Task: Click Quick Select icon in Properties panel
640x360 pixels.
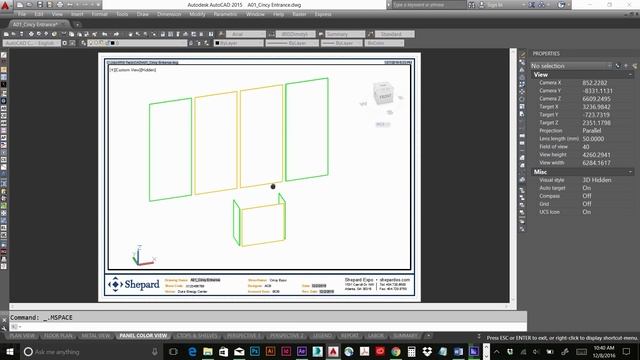Action: tap(634, 66)
